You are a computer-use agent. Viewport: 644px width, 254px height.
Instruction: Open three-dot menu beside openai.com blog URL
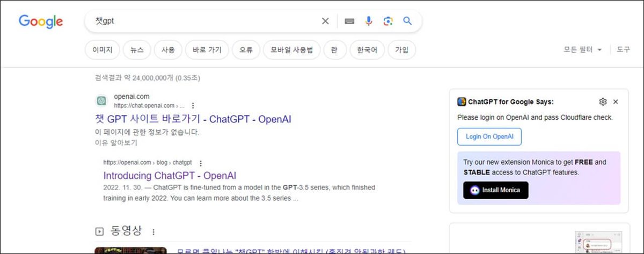(x=201, y=163)
